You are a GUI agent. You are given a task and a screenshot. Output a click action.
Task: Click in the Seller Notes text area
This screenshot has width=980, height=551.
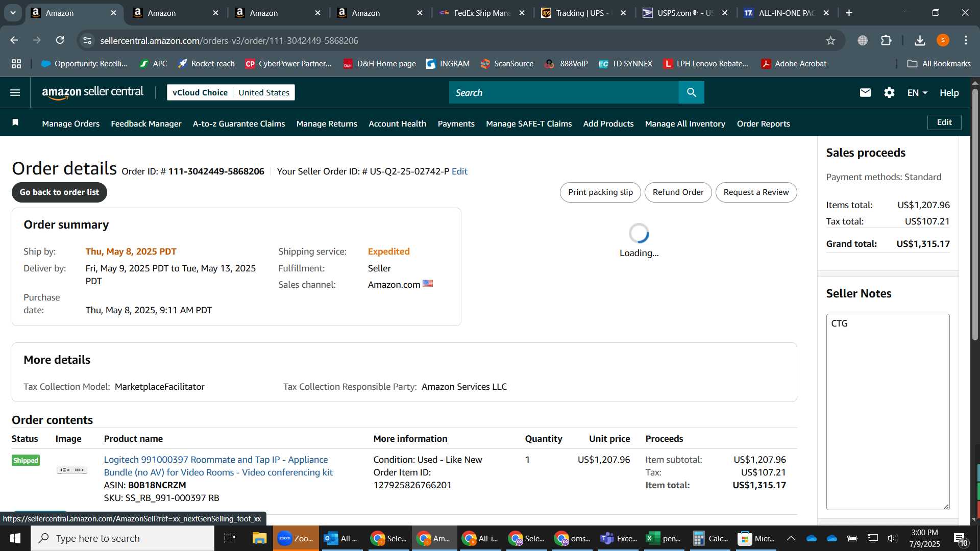coord(888,412)
